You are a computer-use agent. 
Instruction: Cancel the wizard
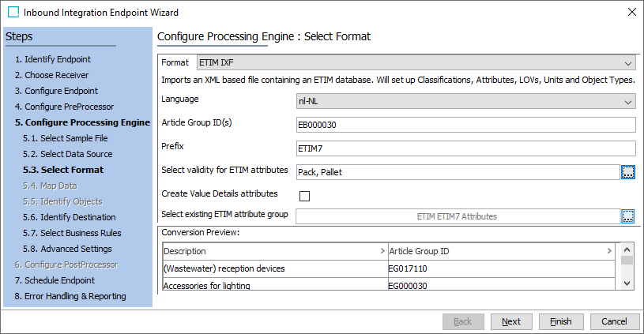tap(614, 321)
